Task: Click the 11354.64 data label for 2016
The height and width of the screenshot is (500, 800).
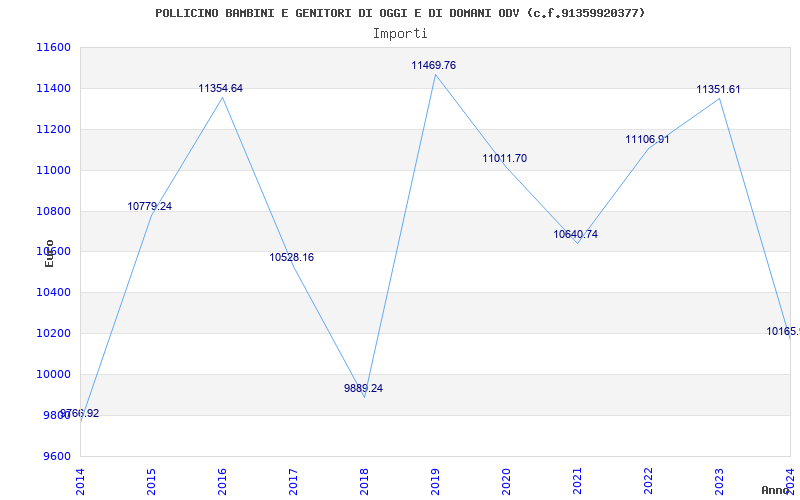Action: 220,88
